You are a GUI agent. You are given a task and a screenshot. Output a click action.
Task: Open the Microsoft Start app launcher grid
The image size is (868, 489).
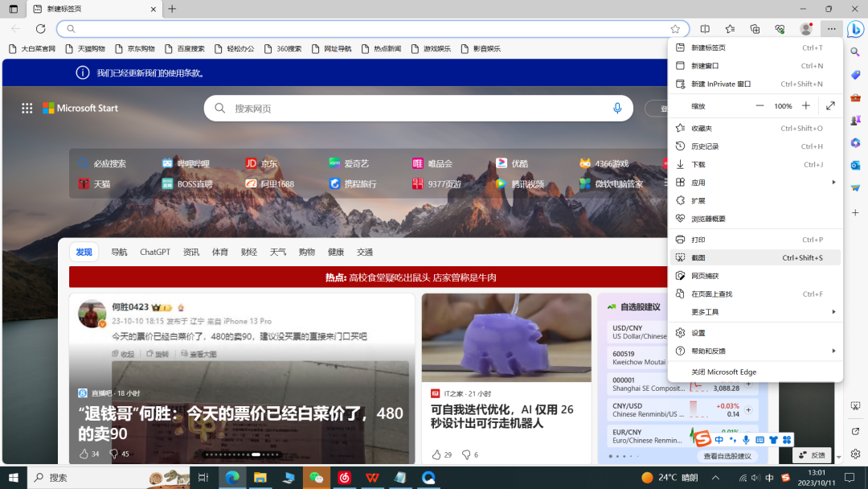pos(27,108)
